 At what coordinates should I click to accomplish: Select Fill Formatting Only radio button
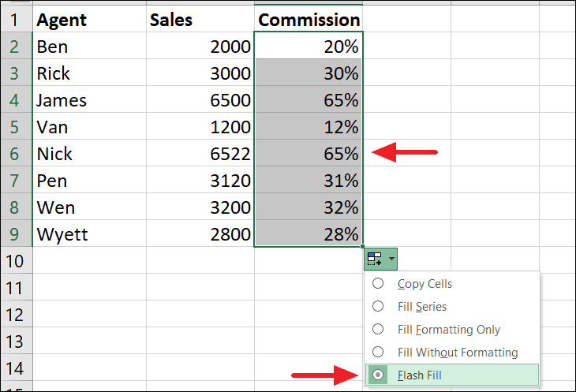tap(378, 329)
